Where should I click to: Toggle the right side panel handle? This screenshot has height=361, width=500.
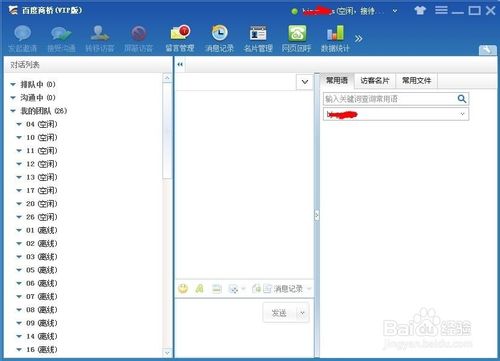tap(317, 215)
